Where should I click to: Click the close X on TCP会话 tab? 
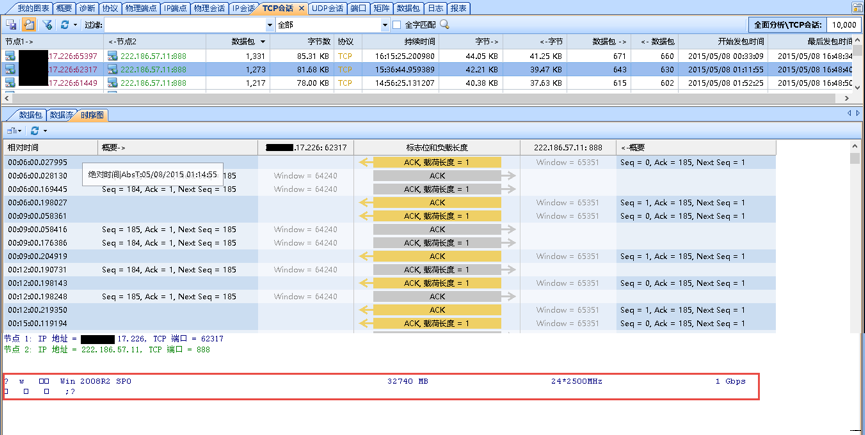coord(301,8)
